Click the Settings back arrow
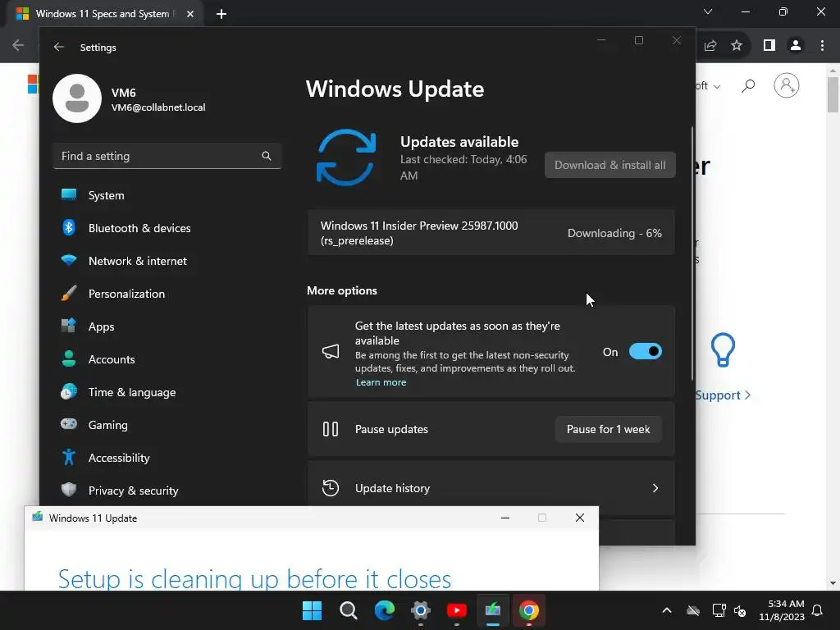840x630 pixels. tap(59, 47)
